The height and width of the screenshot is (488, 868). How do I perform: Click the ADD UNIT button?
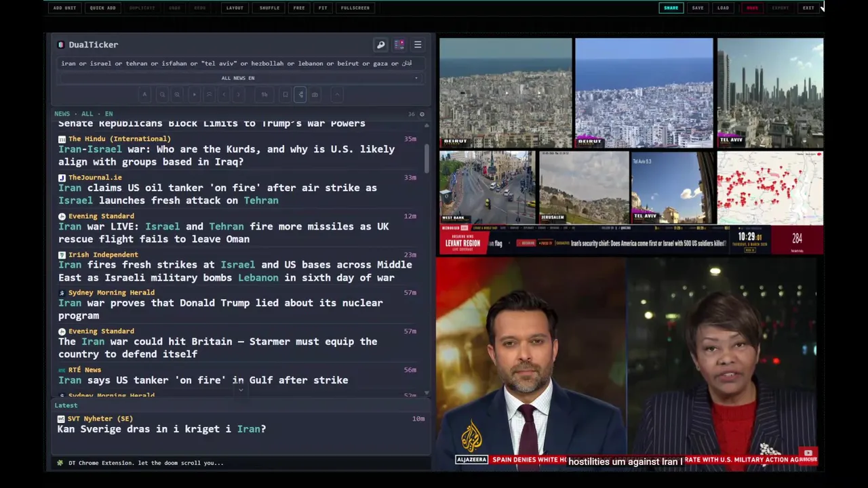(65, 8)
